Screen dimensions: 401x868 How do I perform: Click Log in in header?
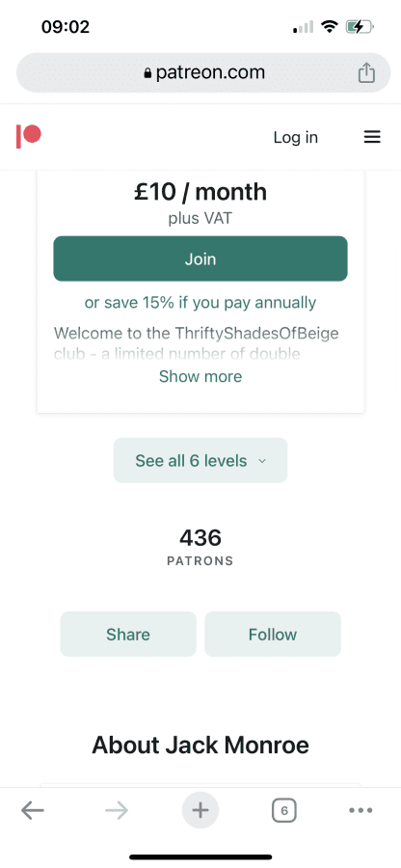coord(295,137)
